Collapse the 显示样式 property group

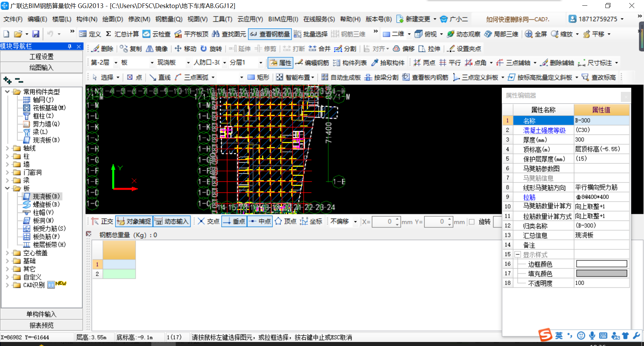coord(518,254)
